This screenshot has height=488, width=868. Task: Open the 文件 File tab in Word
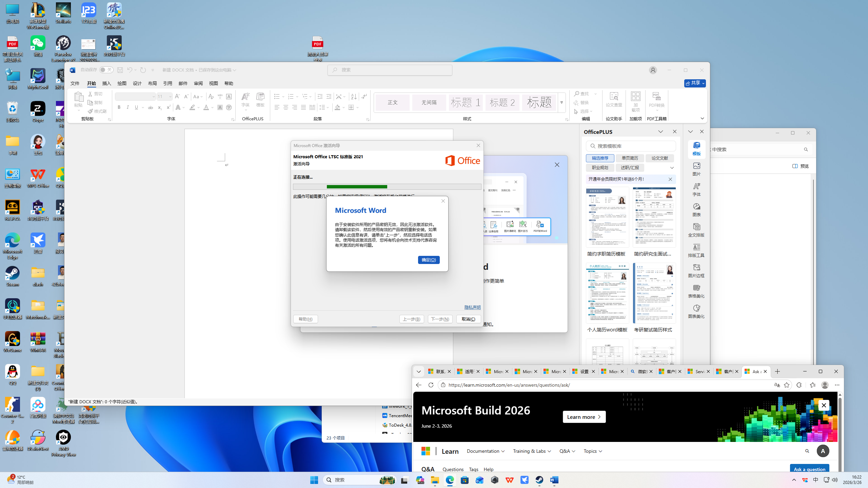[x=75, y=83]
